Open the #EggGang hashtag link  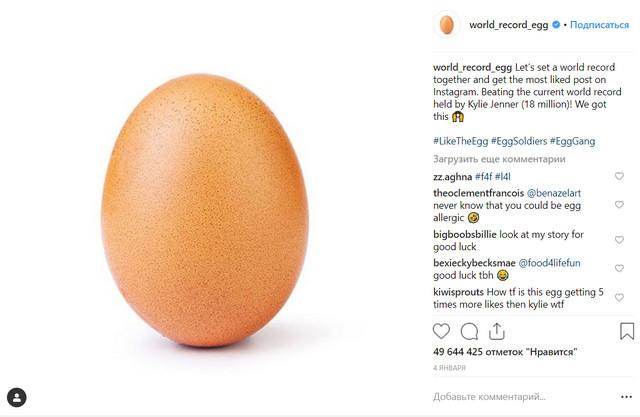tap(572, 141)
